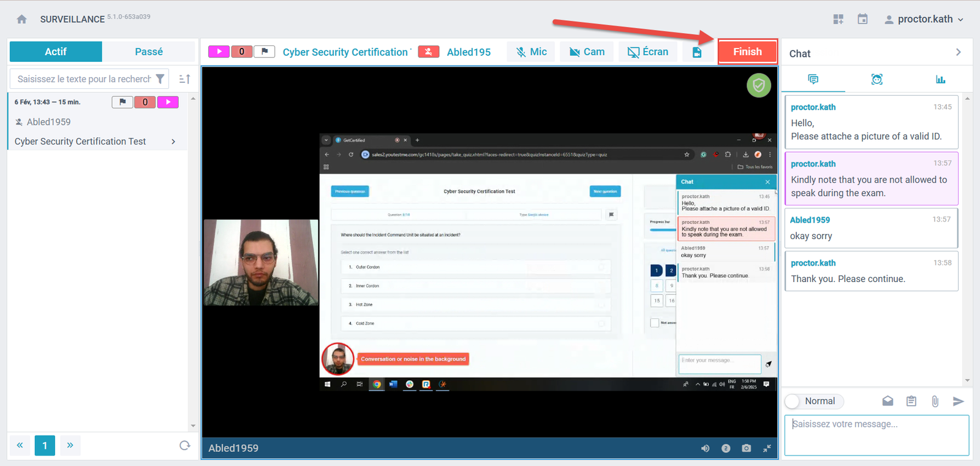The width and height of the screenshot is (980, 466).
Task: Attach a file with paperclip icon
Action: [935, 401]
